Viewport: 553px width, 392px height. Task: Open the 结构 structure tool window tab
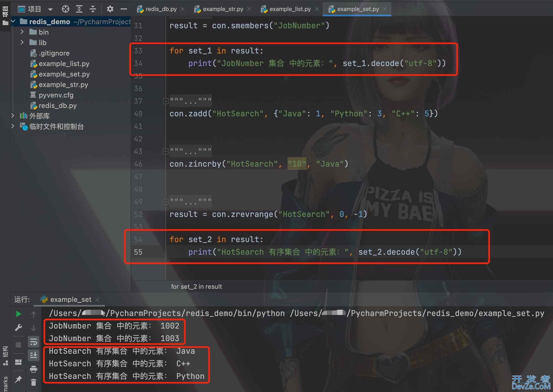tap(5, 356)
